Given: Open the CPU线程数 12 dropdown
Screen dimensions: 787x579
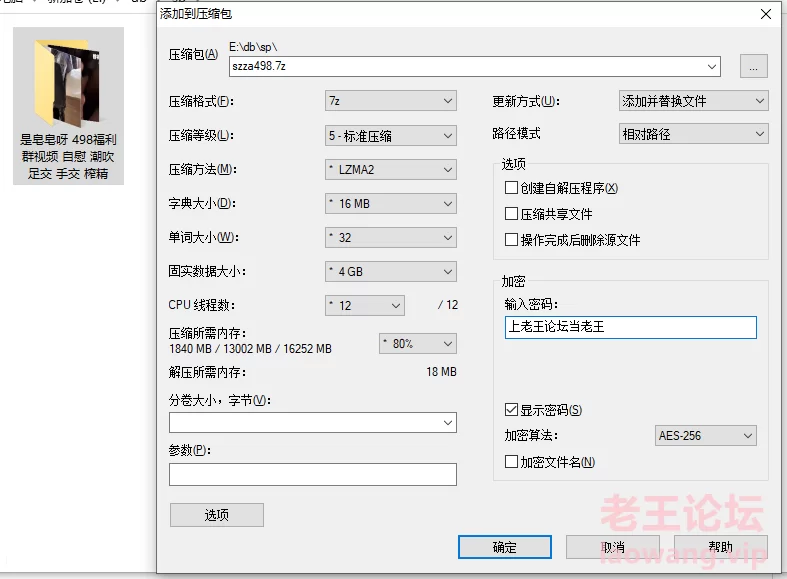Looking at the screenshot, I should tap(365, 305).
